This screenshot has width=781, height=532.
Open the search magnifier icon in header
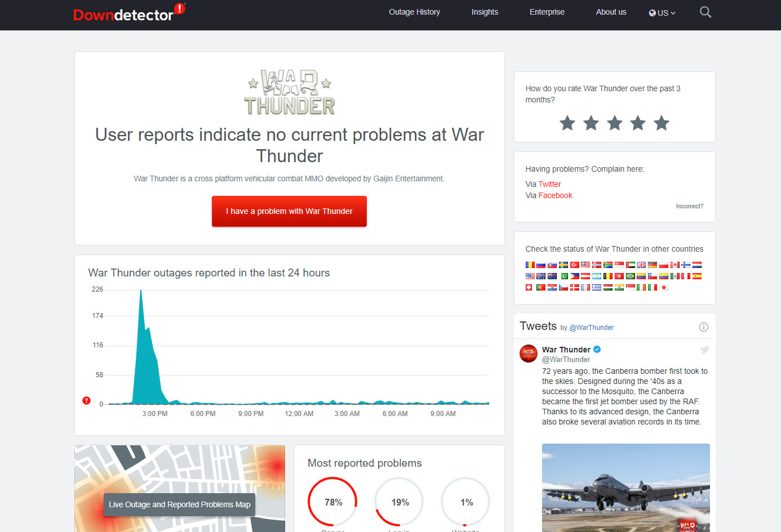(x=705, y=12)
